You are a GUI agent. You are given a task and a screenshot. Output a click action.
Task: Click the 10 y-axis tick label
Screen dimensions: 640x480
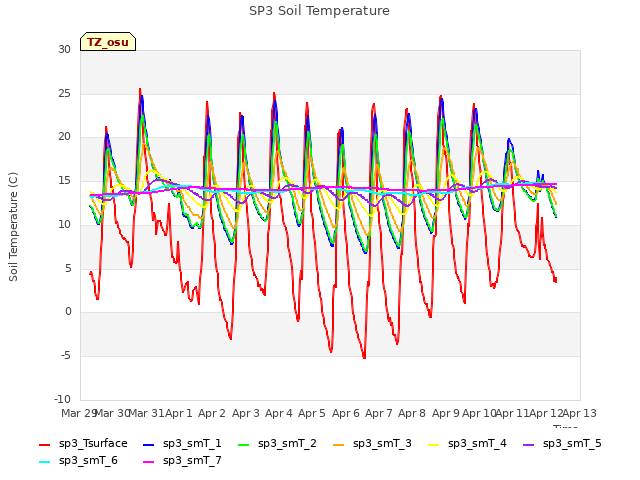click(64, 224)
